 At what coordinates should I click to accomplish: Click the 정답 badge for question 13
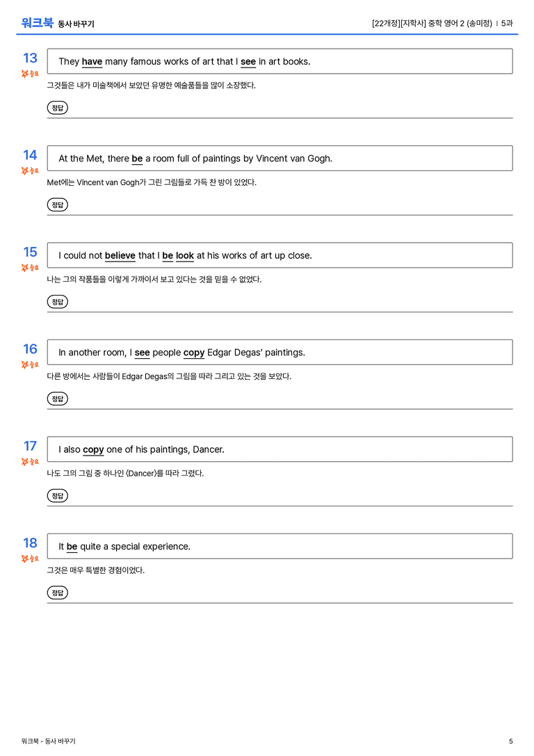click(x=57, y=108)
